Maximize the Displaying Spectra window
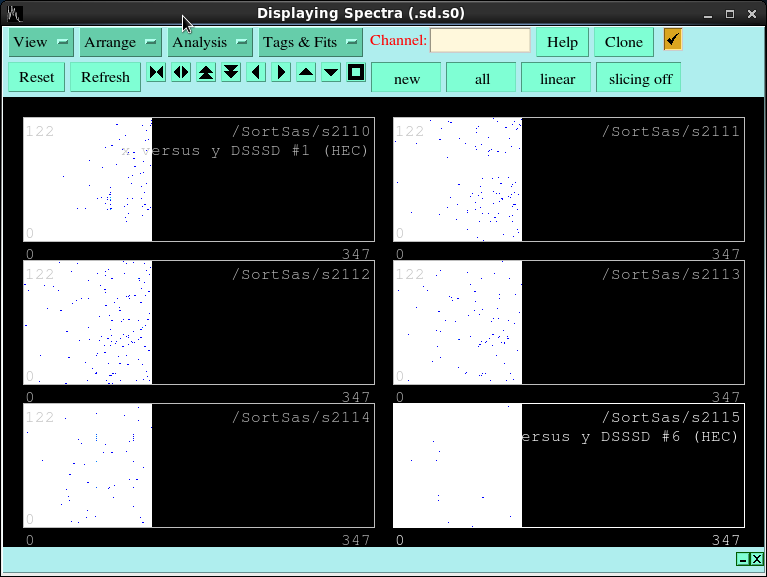 point(730,14)
